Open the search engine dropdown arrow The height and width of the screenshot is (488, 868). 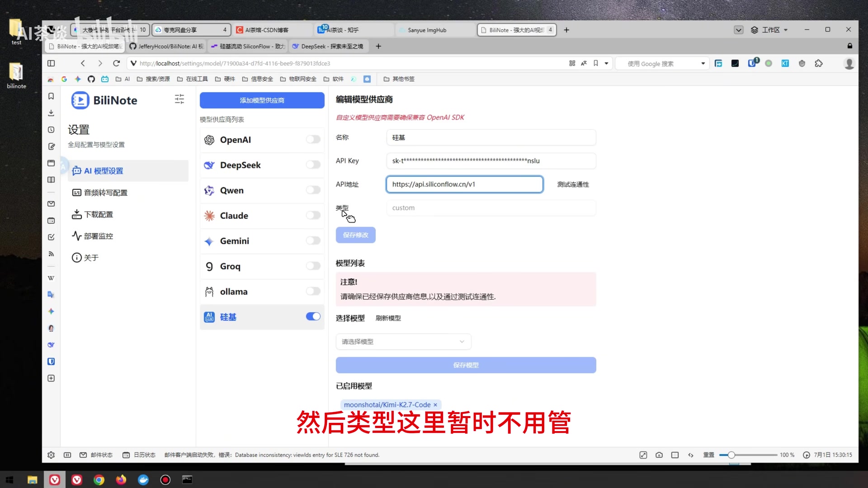(703, 63)
